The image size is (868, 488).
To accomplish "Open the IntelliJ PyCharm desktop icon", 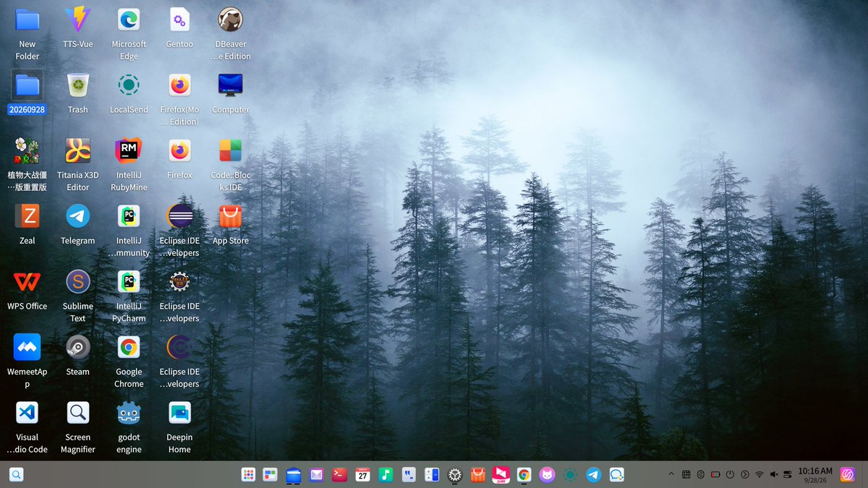I will coord(129,281).
